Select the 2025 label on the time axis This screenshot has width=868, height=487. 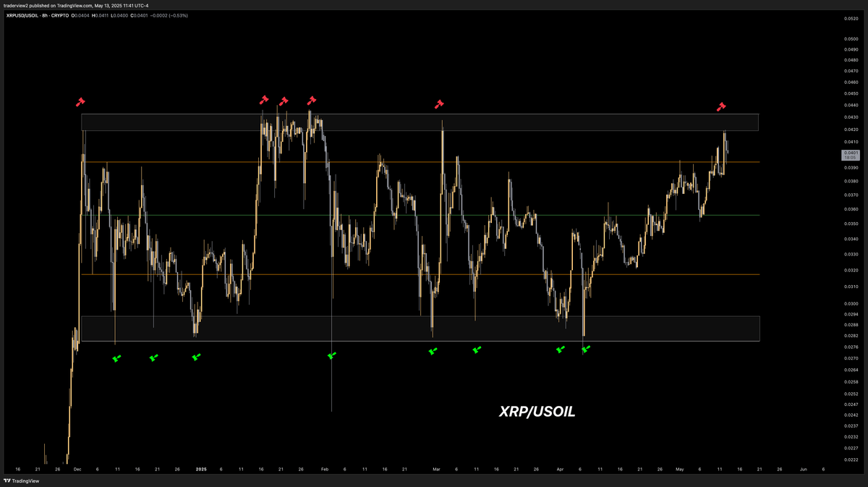202,469
